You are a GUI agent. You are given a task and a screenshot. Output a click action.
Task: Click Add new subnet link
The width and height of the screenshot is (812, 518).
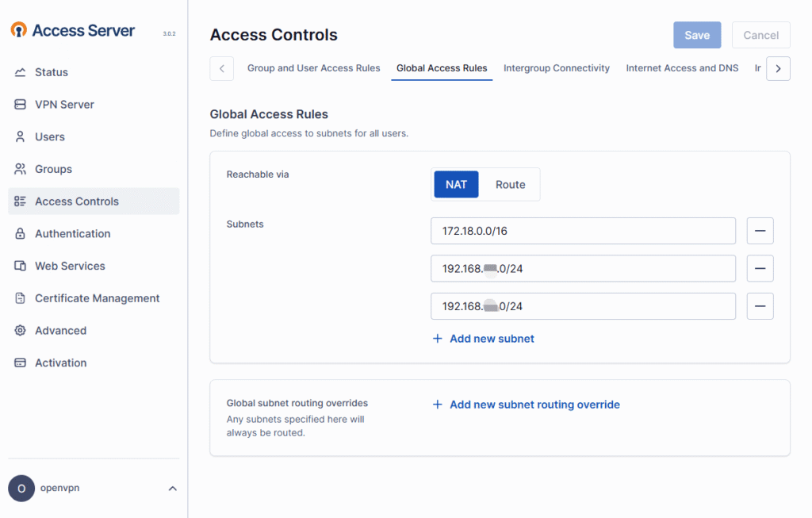(483, 339)
